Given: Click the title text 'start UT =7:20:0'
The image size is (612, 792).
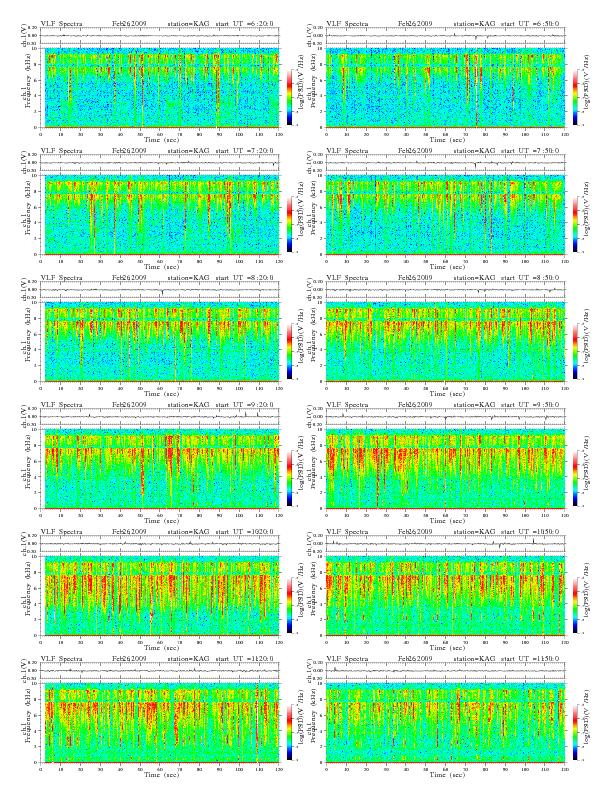Looking at the screenshot, I should (244, 151).
